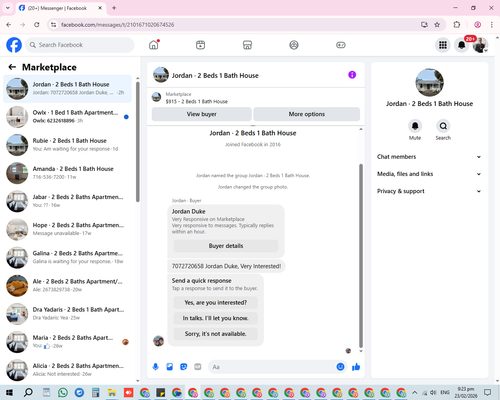500x400 pixels.
Task: Open the account profile picture menu
Action: click(480, 45)
